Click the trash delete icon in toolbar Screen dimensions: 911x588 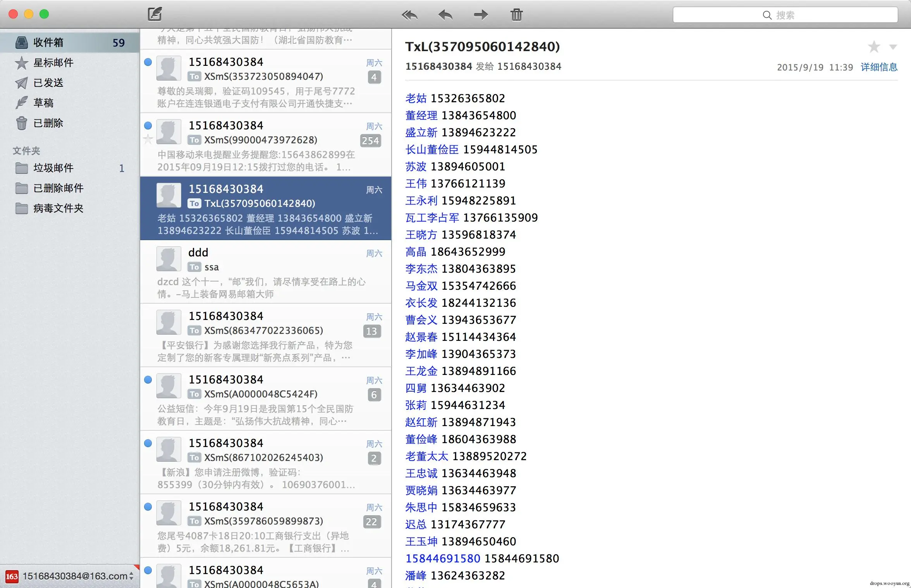tap(516, 15)
